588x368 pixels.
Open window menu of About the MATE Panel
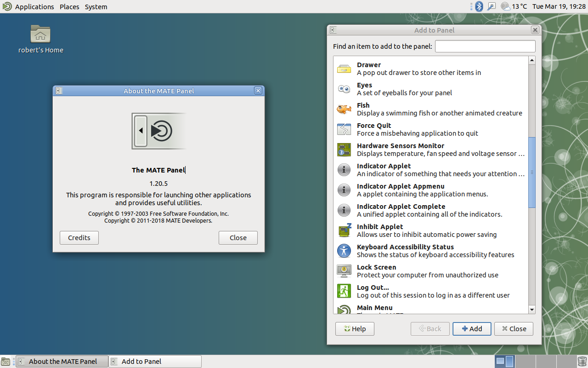click(x=58, y=91)
